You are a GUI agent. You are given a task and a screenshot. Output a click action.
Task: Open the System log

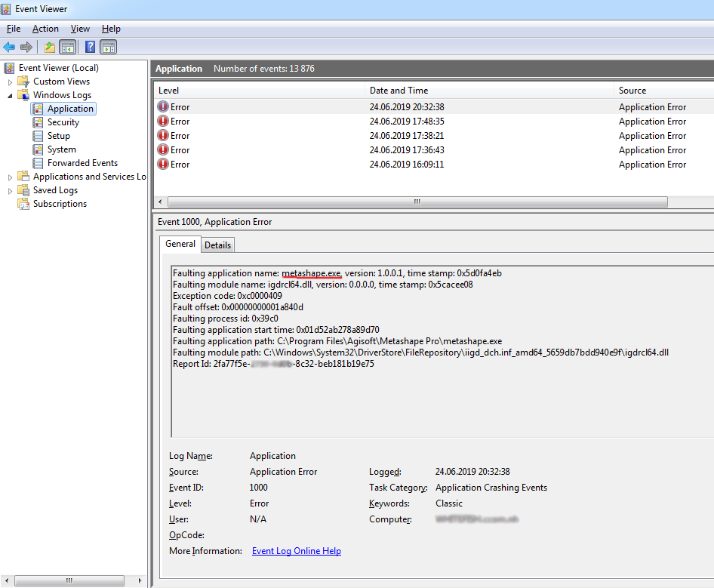tap(61, 149)
